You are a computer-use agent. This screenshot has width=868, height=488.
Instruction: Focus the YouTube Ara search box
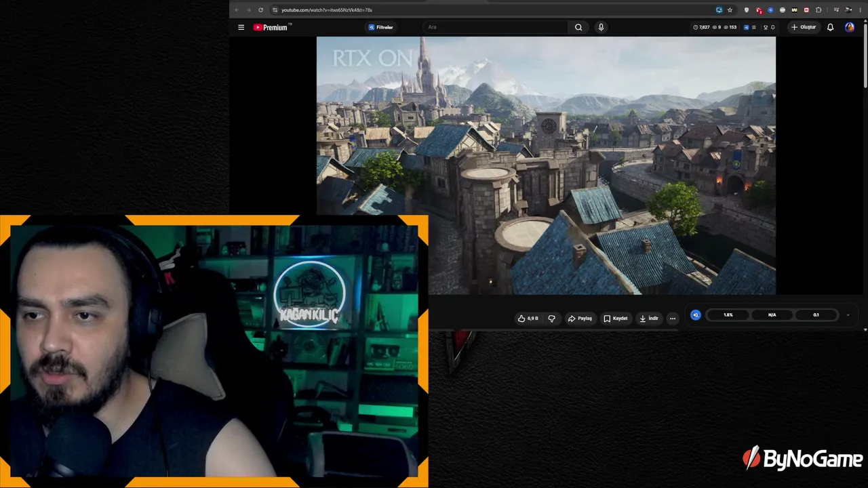tap(497, 27)
